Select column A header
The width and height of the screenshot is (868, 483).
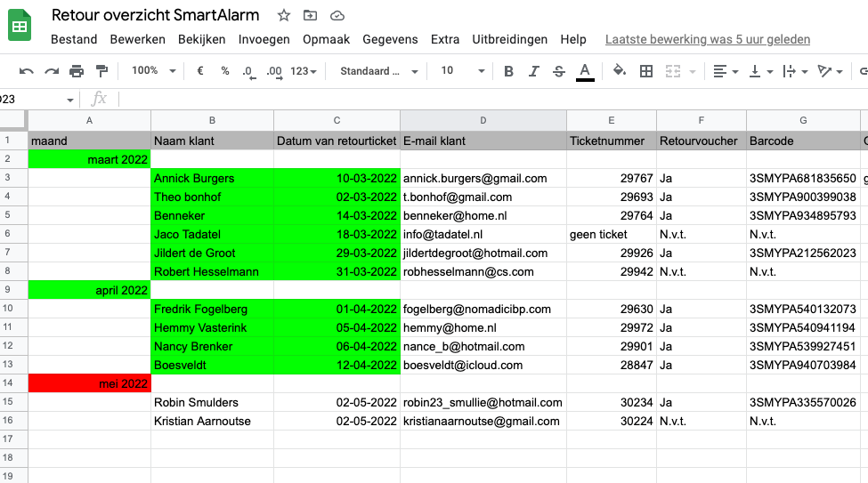(89, 120)
